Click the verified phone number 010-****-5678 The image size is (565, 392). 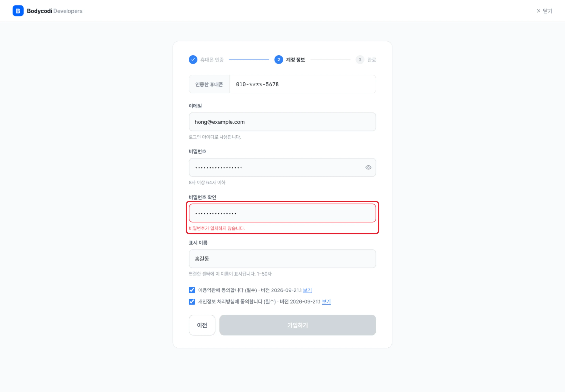[x=257, y=84]
